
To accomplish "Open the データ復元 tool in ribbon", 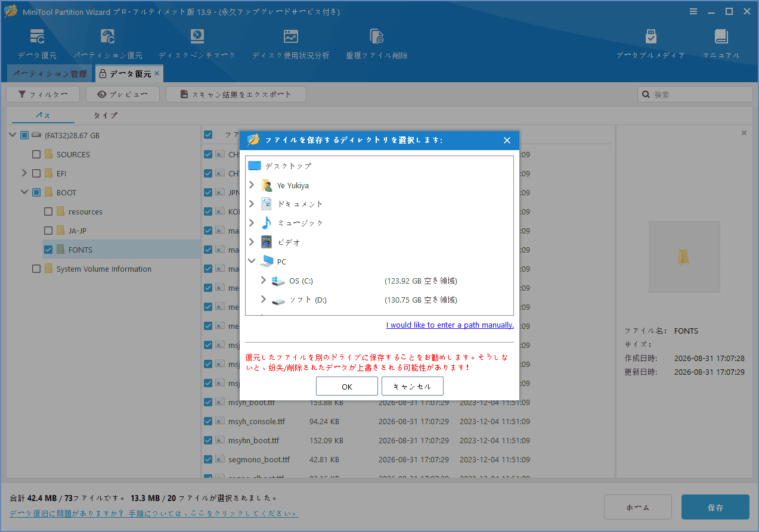I will click(37, 44).
